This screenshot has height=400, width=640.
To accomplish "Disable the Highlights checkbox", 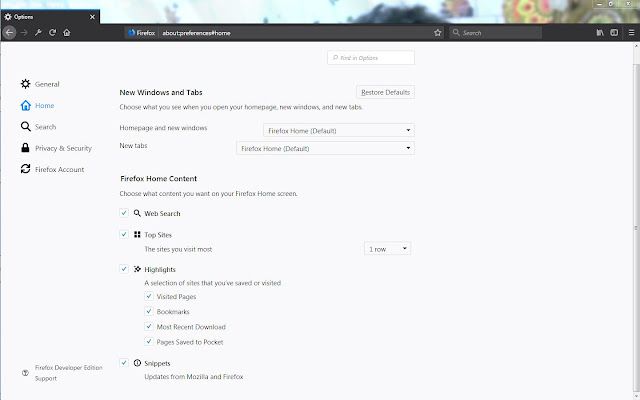I will pos(124,269).
